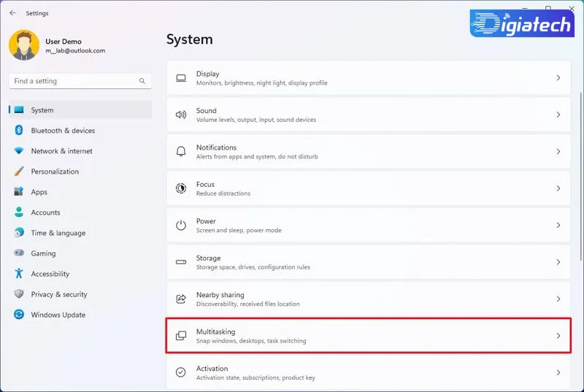Click the Display laptop icon
The width and height of the screenshot is (584, 392).
pos(181,78)
